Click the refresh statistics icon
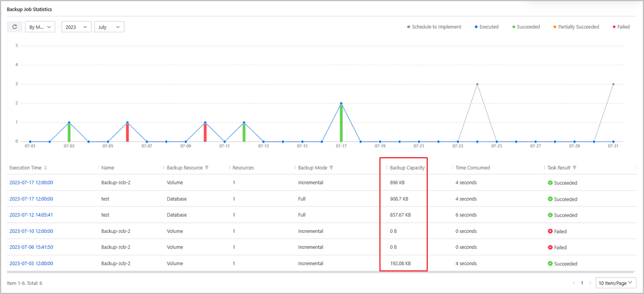The height and width of the screenshot is (294, 644). (14, 27)
